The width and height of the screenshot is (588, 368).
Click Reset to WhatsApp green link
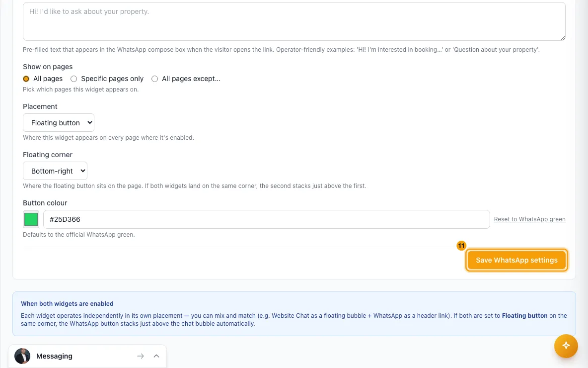[x=529, y=219]
